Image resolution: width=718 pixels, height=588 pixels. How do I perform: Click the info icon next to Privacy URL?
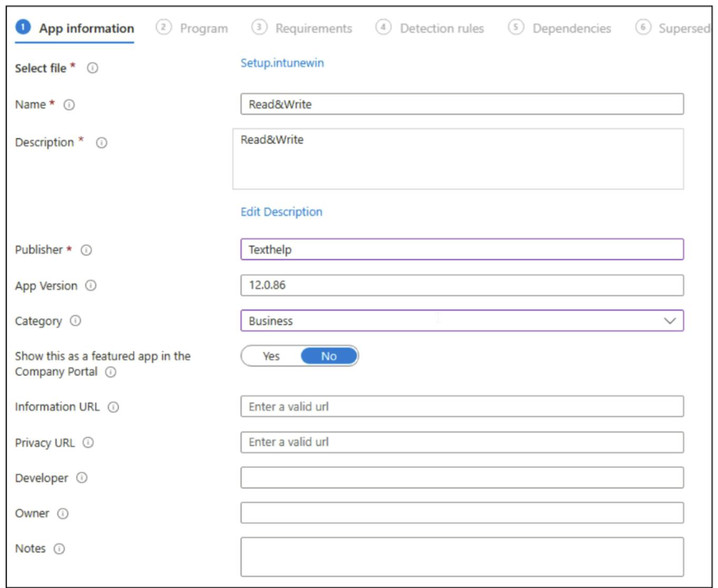click(x=88, y=443)
